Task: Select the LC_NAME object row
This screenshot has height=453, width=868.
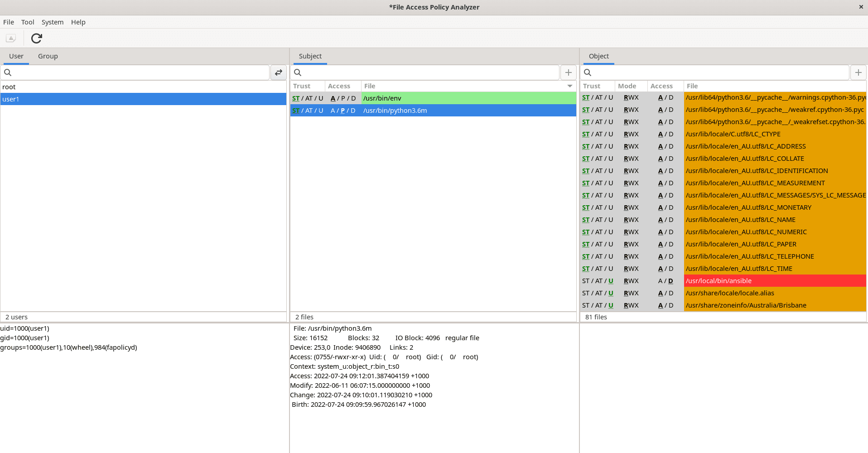Action: pos(723,220)
